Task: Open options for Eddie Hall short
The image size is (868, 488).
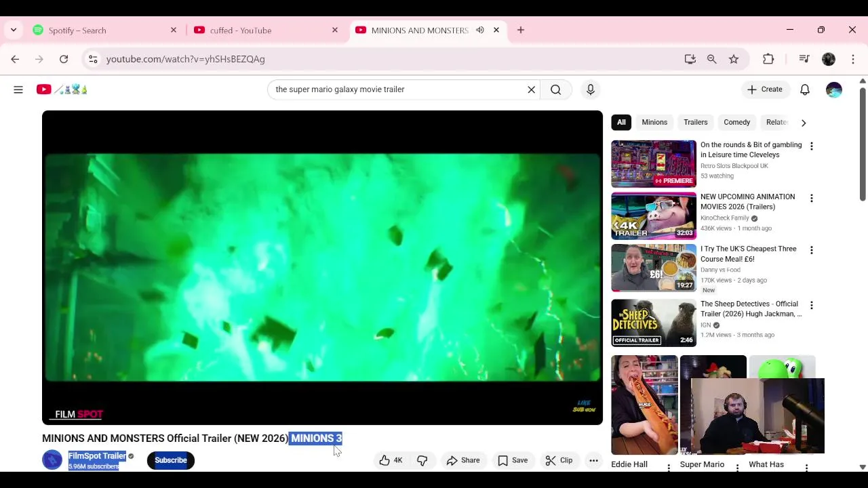Action: [669, 468]
